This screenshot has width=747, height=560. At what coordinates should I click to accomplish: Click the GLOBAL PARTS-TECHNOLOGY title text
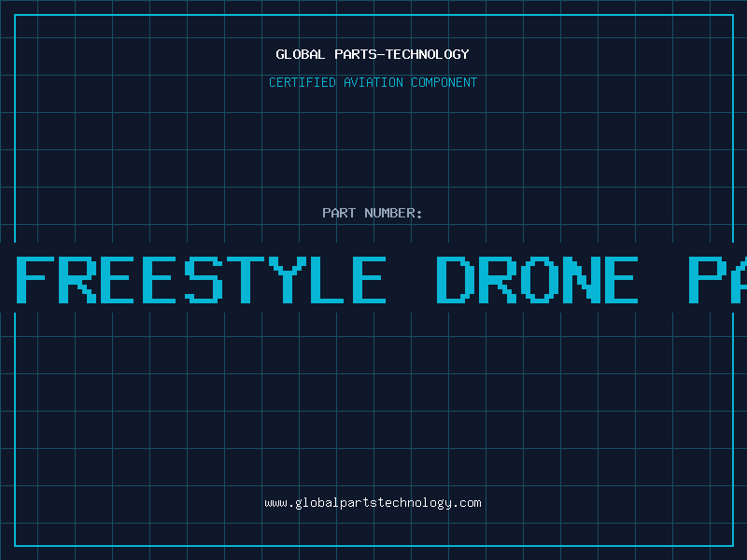(x=373, y=54)
